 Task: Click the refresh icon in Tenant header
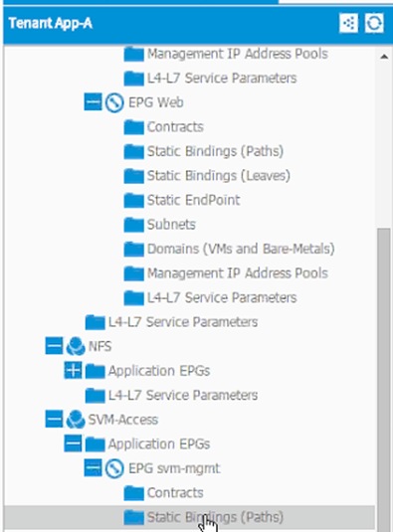coord(374,23)
